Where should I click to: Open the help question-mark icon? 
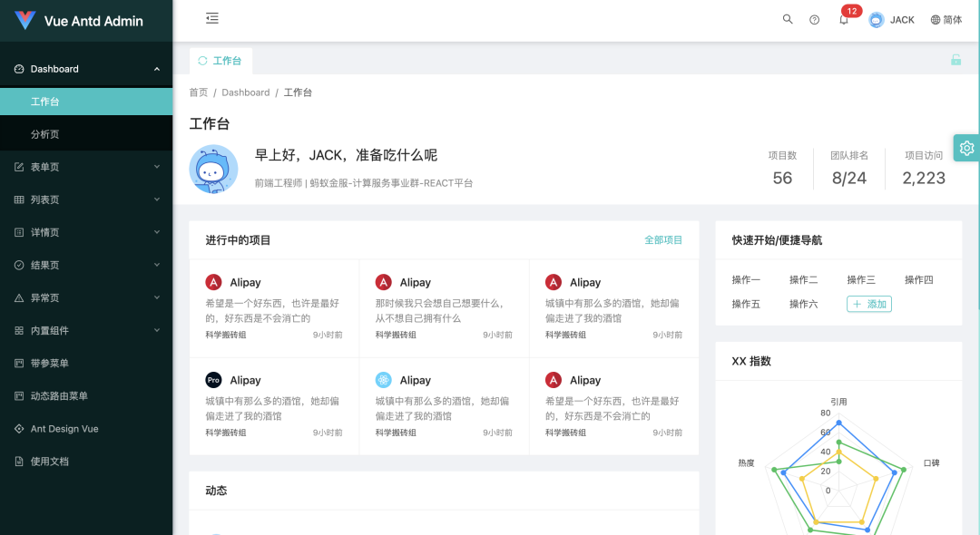pyautogui.click(x=814, y=19)
